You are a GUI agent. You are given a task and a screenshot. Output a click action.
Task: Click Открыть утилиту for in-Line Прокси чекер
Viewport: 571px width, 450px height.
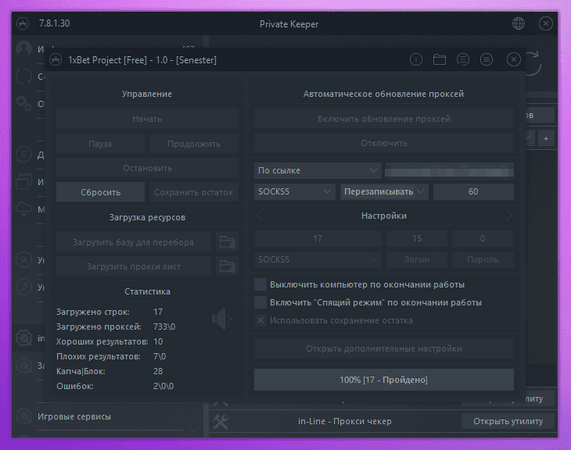pos(508,421)
